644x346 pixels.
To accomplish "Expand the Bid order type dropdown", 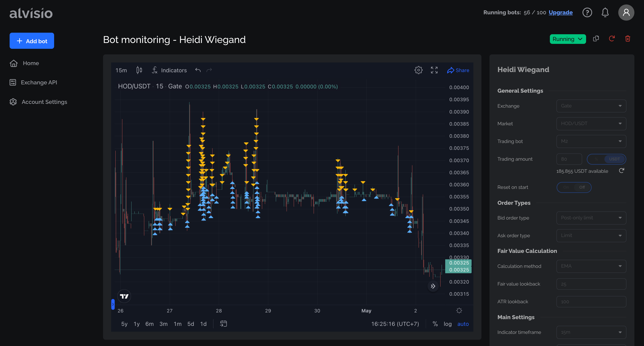I will [x=591, y=218].
